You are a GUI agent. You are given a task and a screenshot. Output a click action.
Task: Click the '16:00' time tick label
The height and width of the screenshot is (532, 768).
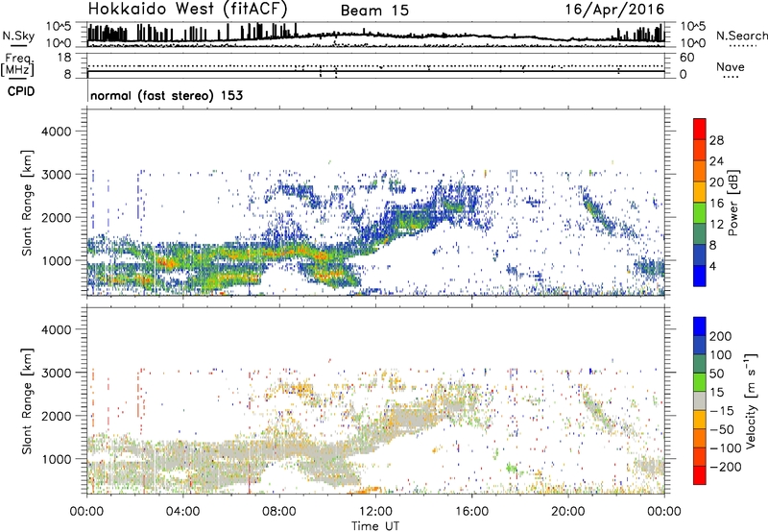coord(471,512)
